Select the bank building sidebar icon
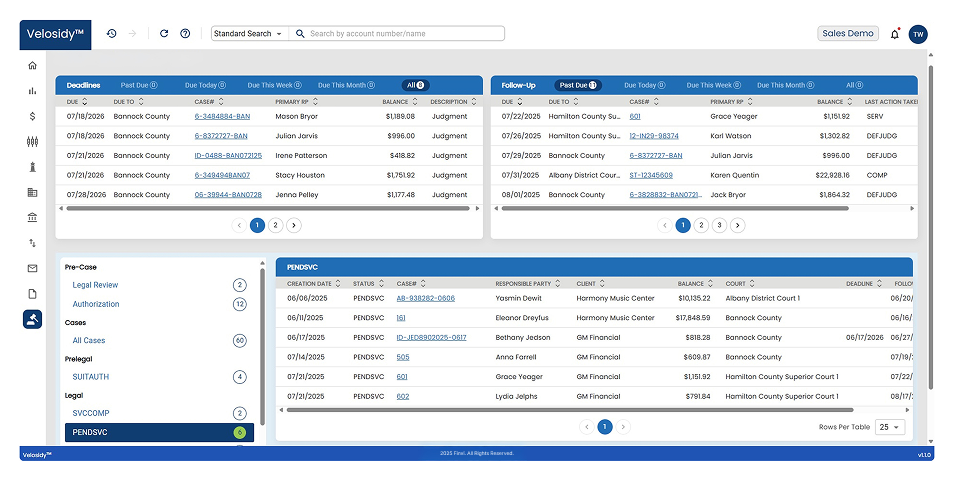Screen dimensions: 954x481 click(33, 217)
